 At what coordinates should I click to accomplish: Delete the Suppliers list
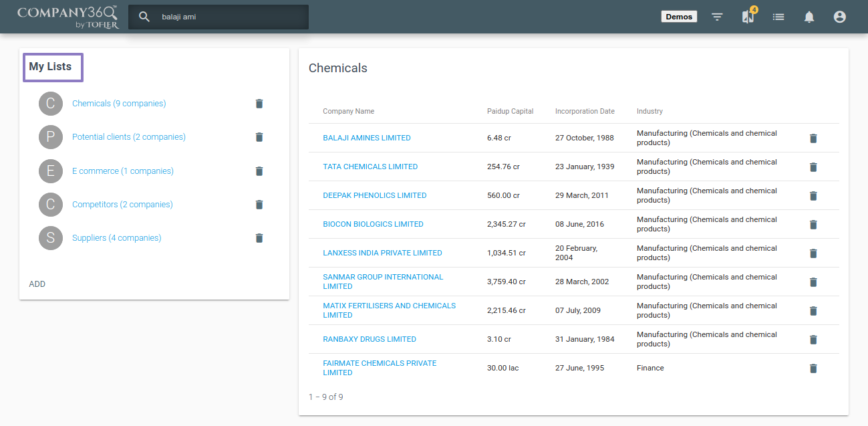point(259,238)
